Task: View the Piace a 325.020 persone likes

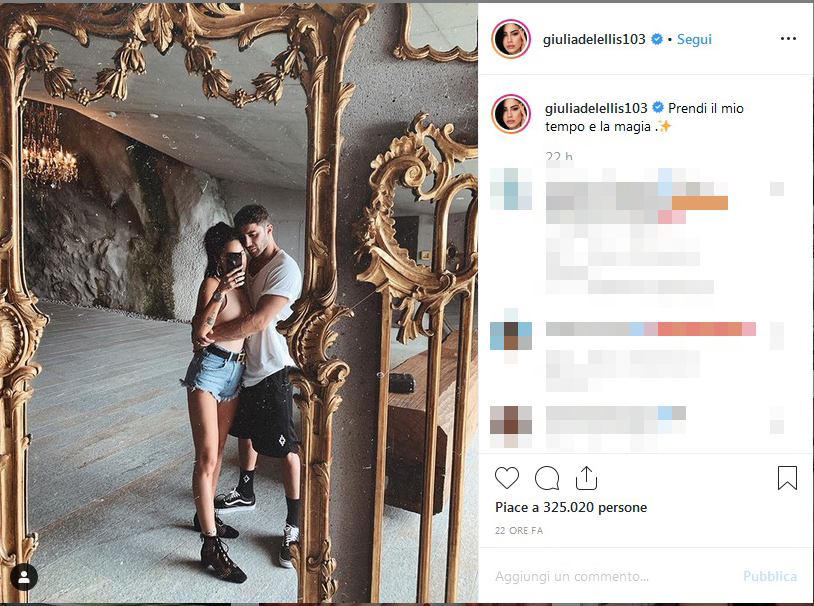Action: (571, 507)
